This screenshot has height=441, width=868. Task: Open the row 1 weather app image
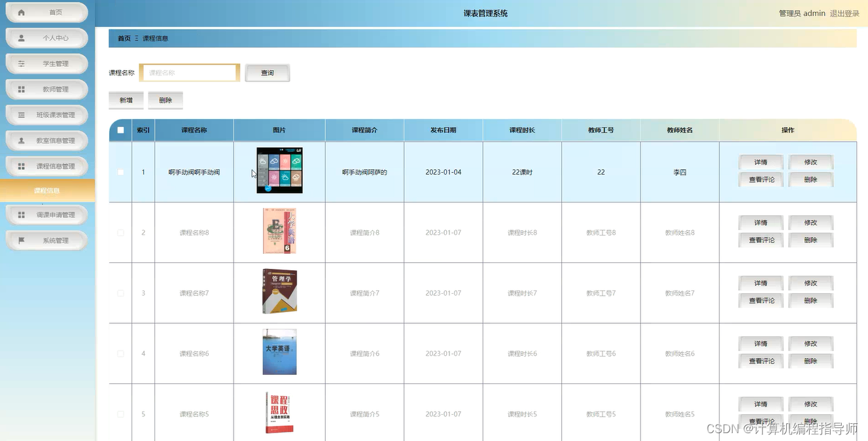point(279,170)
